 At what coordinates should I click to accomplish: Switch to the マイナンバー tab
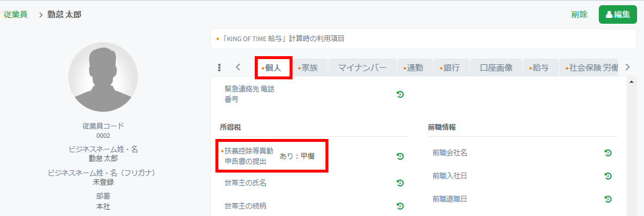click(x=363, y=68)
